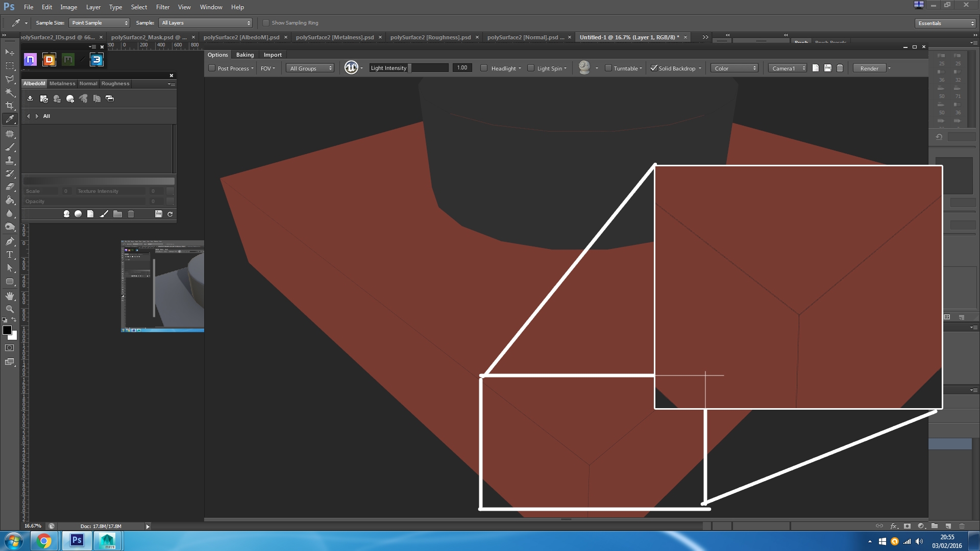Select the Rectangular Marquee tool
980x551 pixels.
[x=10, y=66]
